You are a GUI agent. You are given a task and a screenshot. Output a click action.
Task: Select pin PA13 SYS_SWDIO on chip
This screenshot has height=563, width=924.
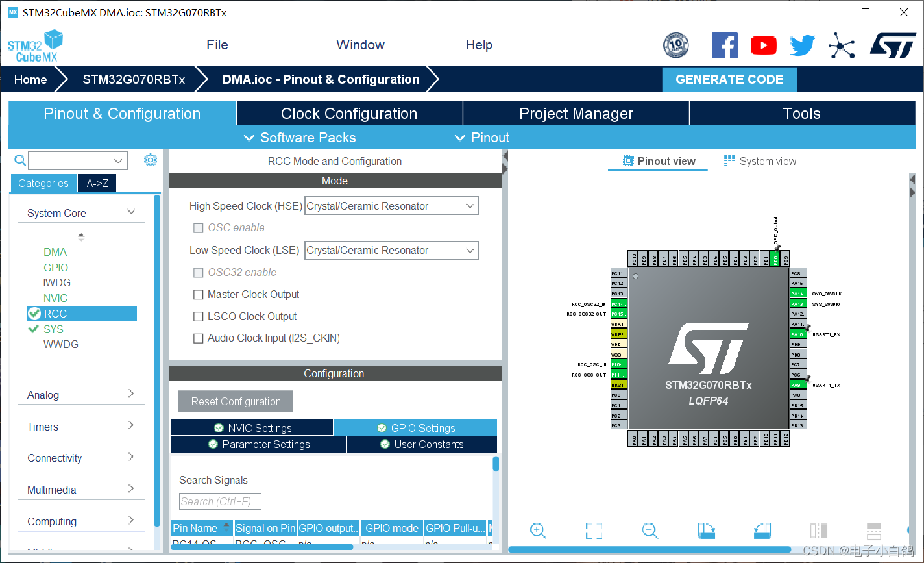pos(798,304)
